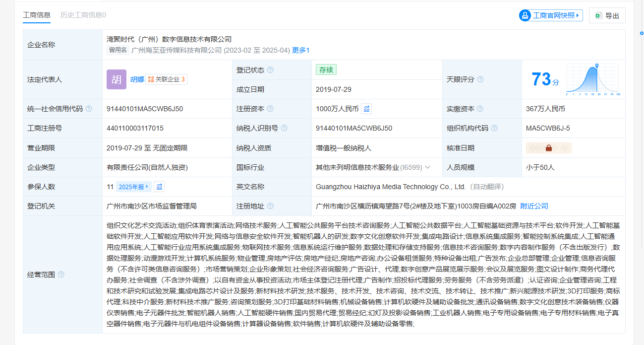
Task: Open legal representative 胡娜 profile link
Action: (137, 79)
